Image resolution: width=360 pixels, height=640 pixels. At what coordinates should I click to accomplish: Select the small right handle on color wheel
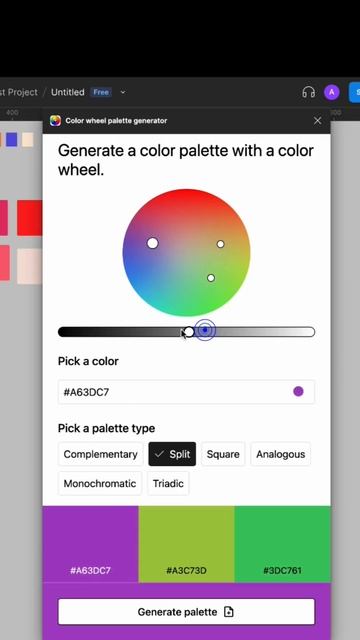pyautogui.click(x=220, y=244)
